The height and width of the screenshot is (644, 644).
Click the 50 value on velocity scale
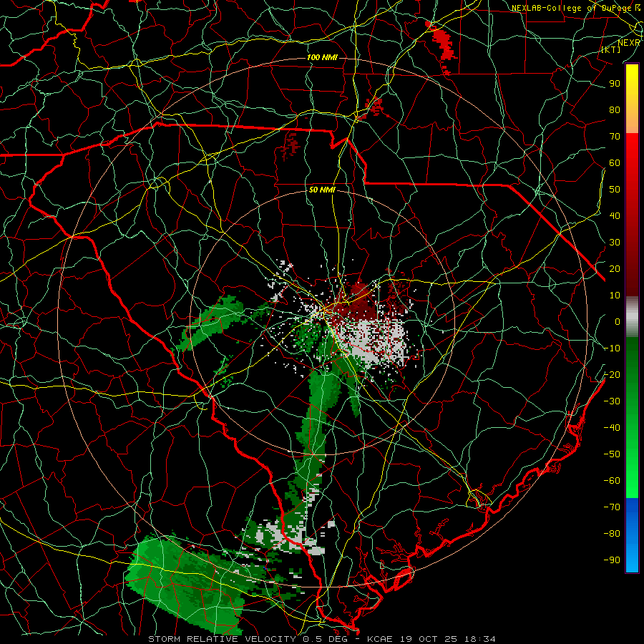(x=615, y=190)
